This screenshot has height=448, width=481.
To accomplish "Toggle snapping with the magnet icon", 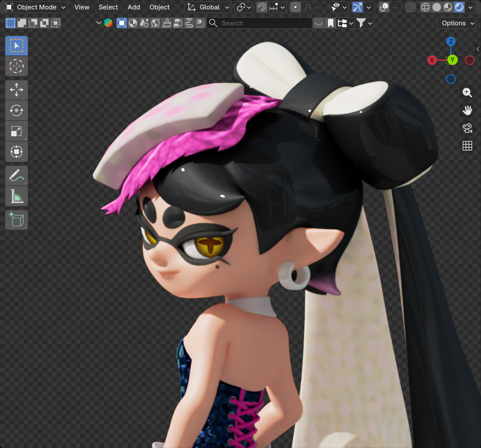I will 262,7.
